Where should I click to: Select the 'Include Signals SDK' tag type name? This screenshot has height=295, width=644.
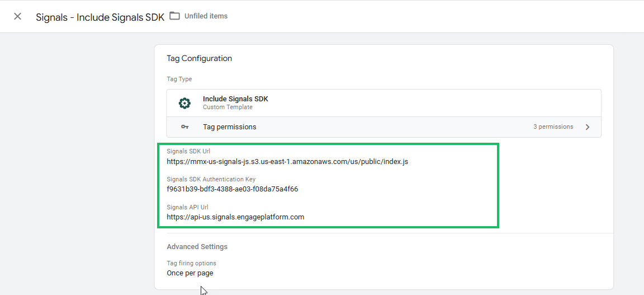235,99
